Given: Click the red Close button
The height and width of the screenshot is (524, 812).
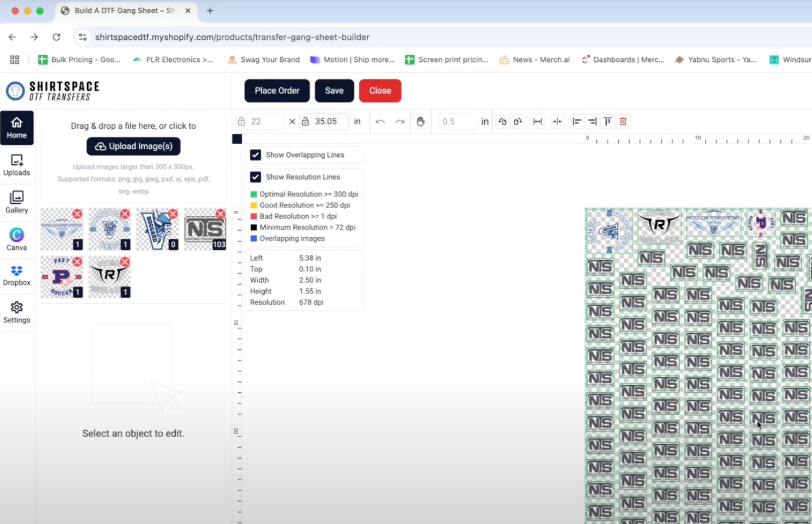Looking at the screenshot, I should (x=380, y=91).
